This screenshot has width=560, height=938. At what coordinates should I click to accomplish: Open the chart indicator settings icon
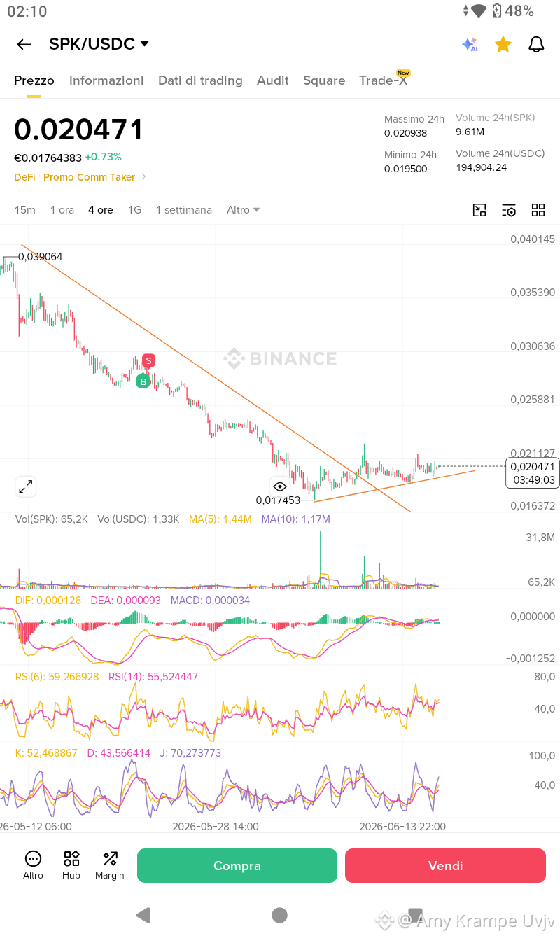(509, 210)
